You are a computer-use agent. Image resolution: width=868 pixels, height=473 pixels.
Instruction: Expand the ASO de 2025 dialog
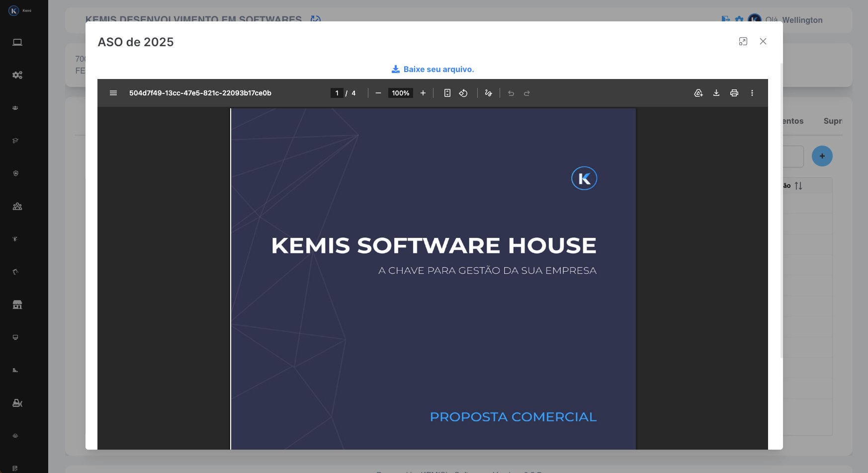[743, 42]
